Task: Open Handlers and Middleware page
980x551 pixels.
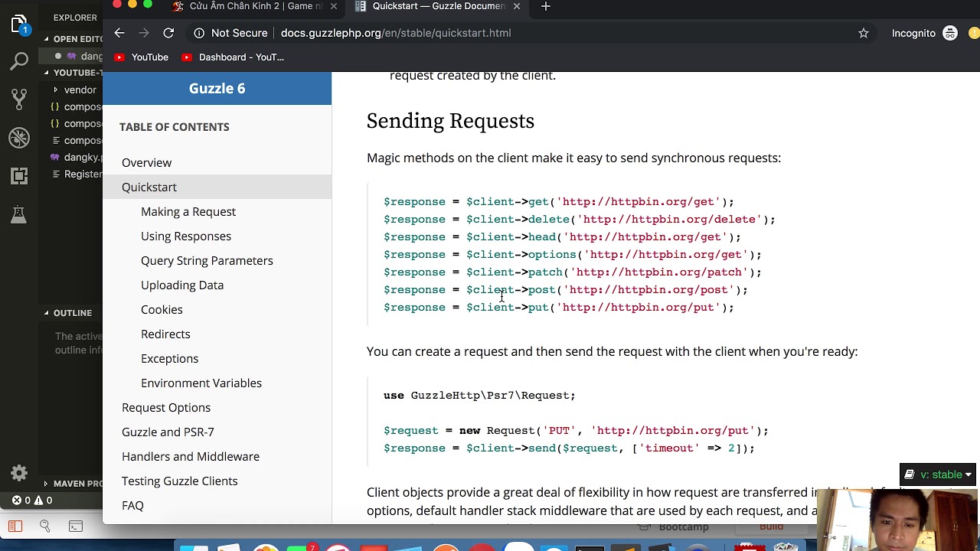Action: pyautogui.click(x=191, y=456)
